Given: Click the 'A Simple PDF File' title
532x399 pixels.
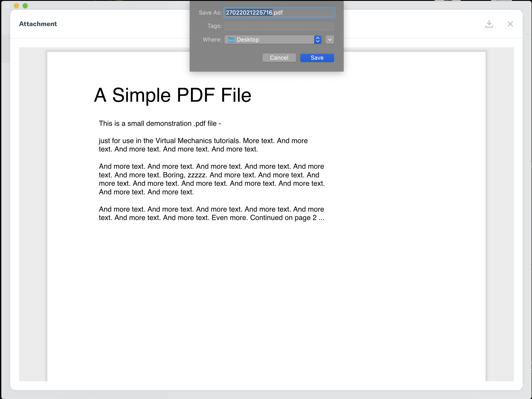Looking at the screenshot, I should pyautogui.click(x=173, y=95).
